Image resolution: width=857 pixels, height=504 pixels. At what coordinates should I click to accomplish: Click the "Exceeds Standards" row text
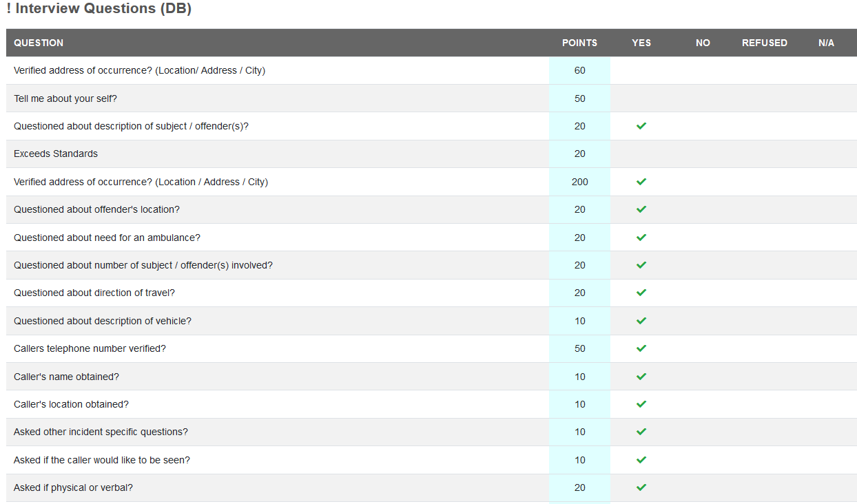pyautogui.click(x=56, y=154)
